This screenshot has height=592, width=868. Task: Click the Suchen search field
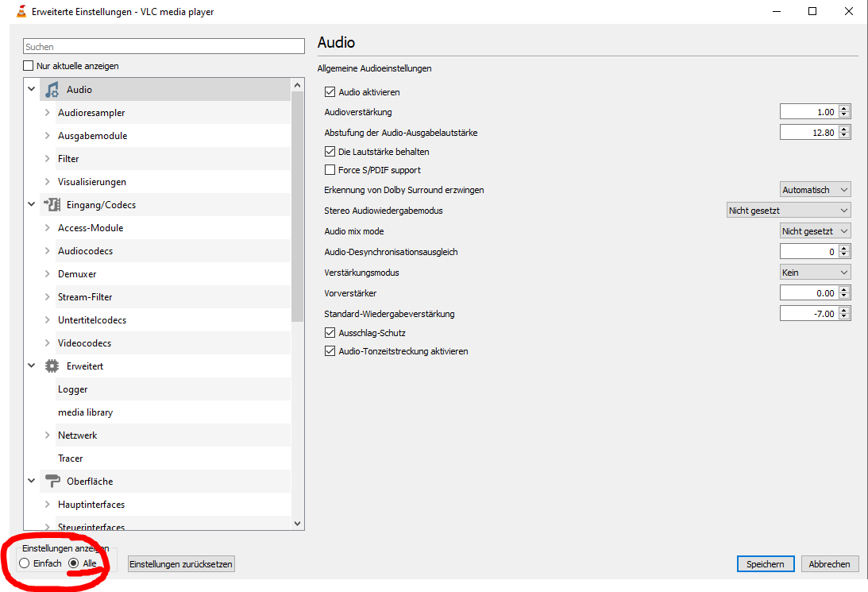point(164,47)
